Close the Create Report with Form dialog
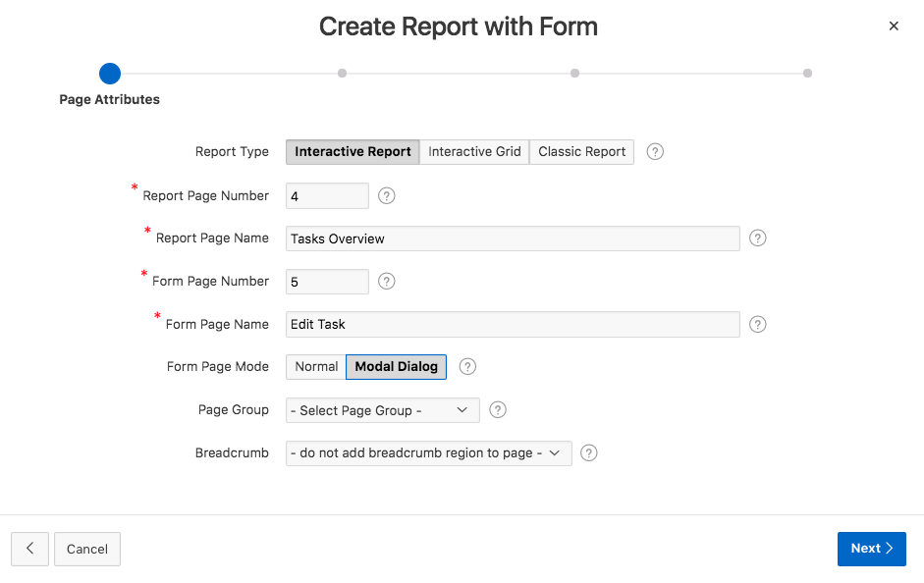Image resolution: width=924 pixels, height=583 pixels. point(894,26)
